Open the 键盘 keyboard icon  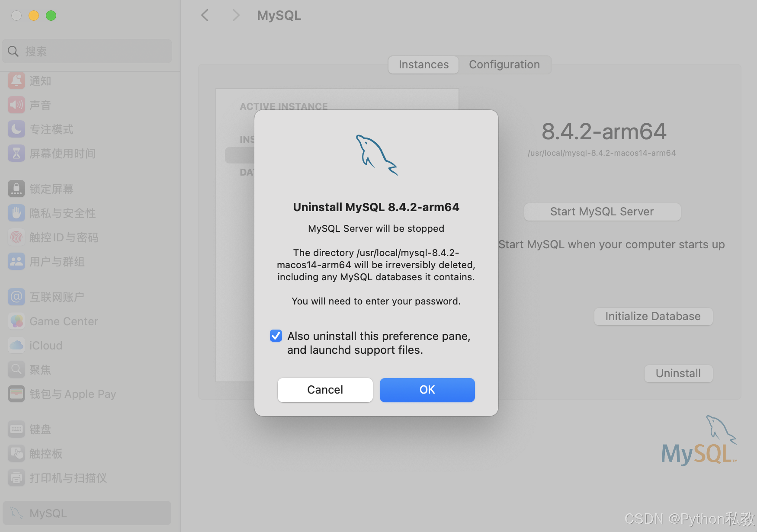pyautogui.click(x=16, y=429)
